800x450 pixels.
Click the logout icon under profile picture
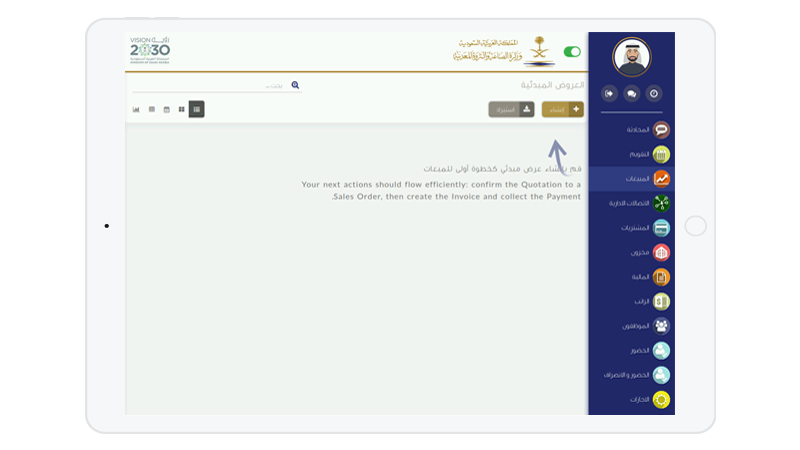tap(609, 93)
